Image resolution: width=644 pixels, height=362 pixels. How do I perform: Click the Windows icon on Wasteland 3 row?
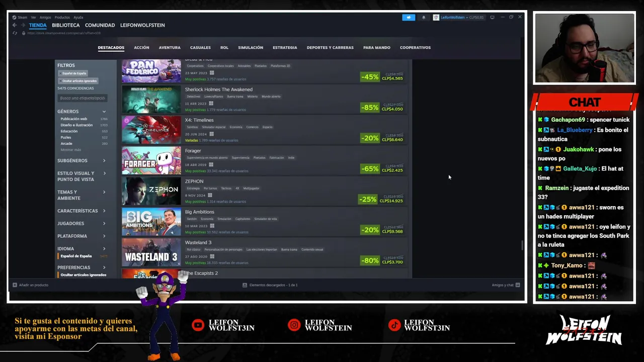pyautogui.click(x=212, y=256)
